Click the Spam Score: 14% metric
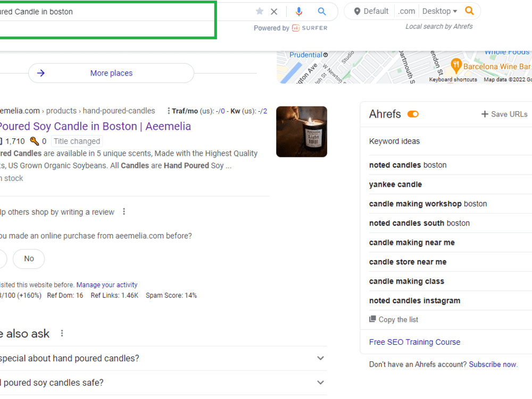Screen dimensions: 532x399 pos(171,295)
